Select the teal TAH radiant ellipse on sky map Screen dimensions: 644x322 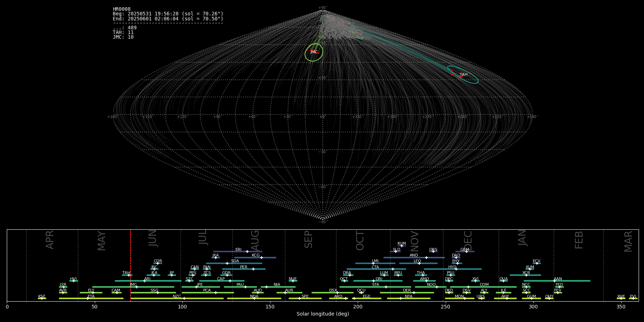[463, 74]
